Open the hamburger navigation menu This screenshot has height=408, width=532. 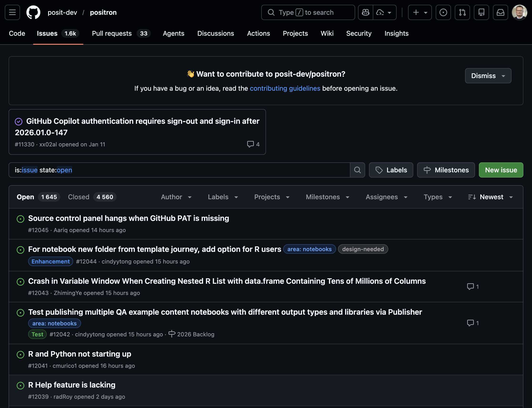pos(12,12)
